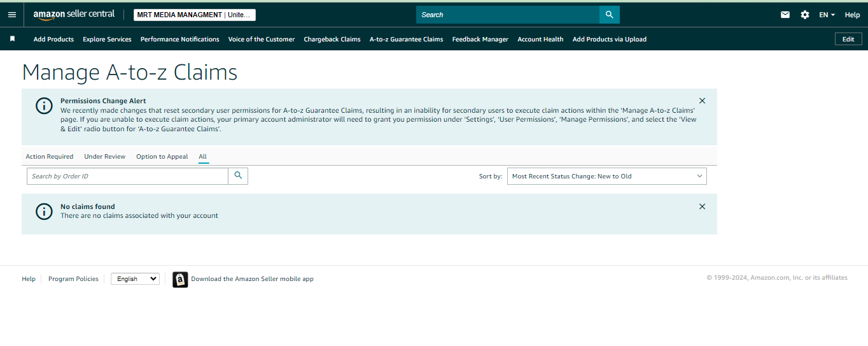Open A-to-z Guarantee Claims in favorites bar
Image resolution: width=868 pixels, height=346 pixels.
pos(406,39)
